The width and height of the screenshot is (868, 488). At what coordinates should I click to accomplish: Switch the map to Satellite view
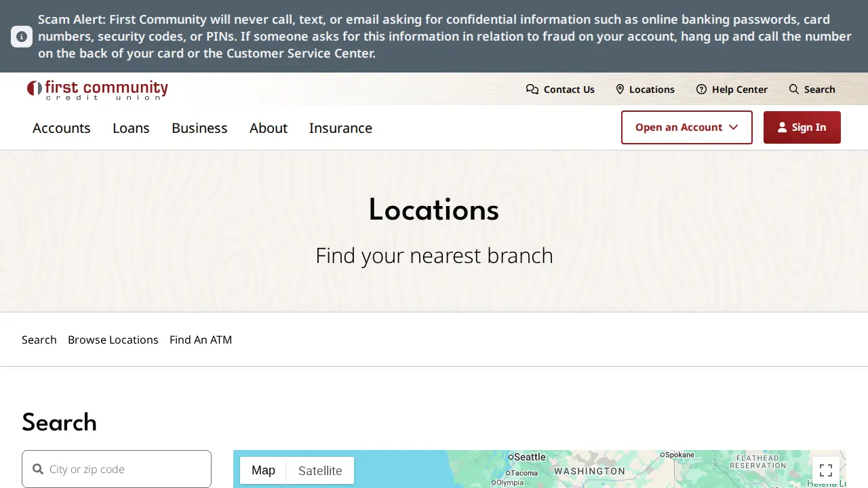[x=320, y=470]
